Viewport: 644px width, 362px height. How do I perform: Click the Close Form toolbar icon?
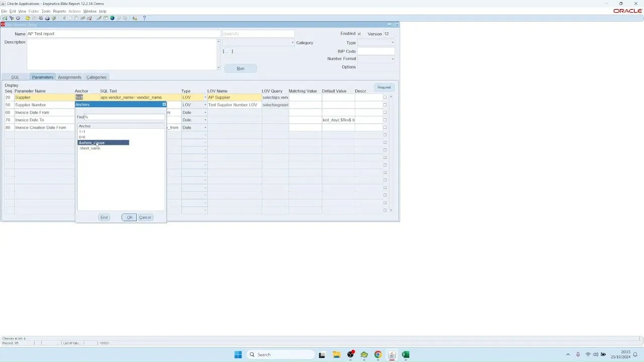[54, 18]
